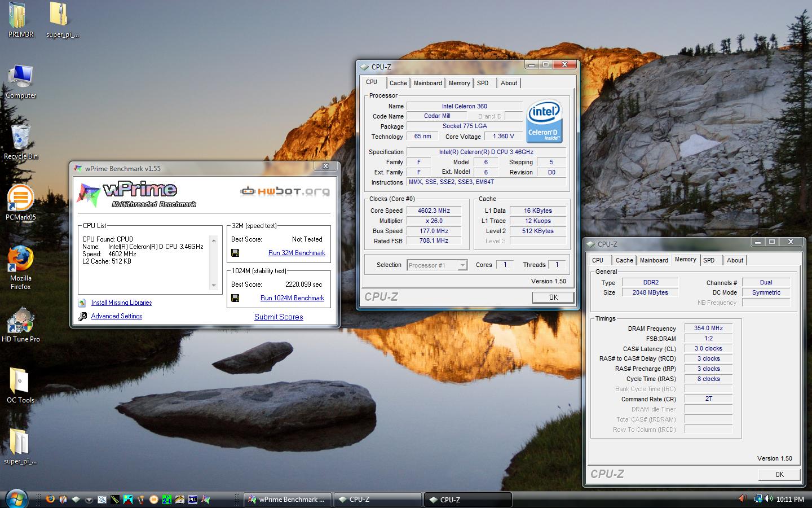Click the hwbot.org logo in wPrime
This screenshot has height=508, width=812.
coord(285,191)
